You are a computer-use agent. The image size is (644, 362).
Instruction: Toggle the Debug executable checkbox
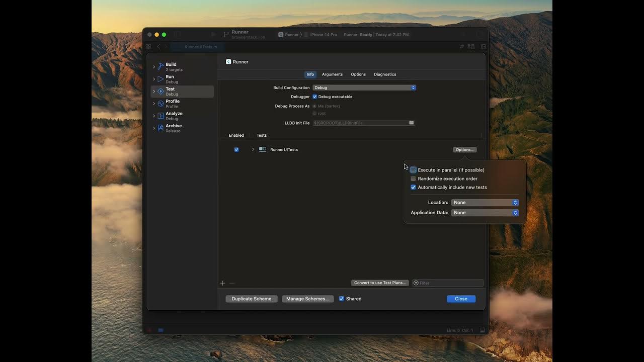[x=315, y=97]
